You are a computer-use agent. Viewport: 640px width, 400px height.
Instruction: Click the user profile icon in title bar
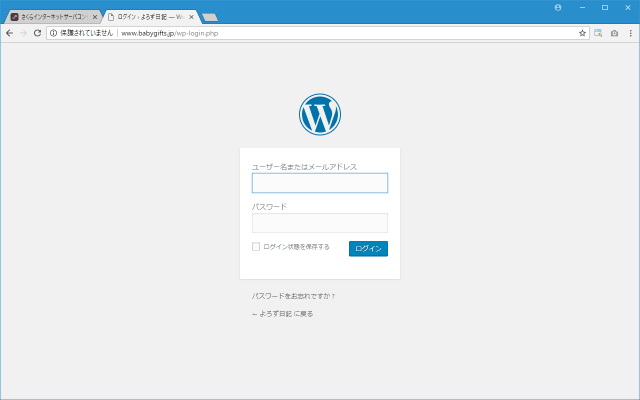pyautogui.click(x=558, y=7)
